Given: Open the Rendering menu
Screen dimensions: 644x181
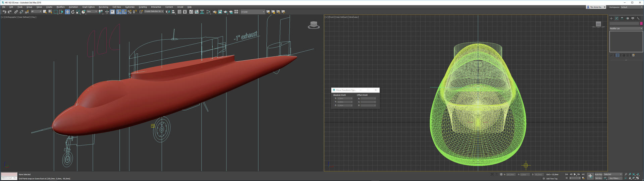Looking at the screenshot, I should [x=103, y=7].
